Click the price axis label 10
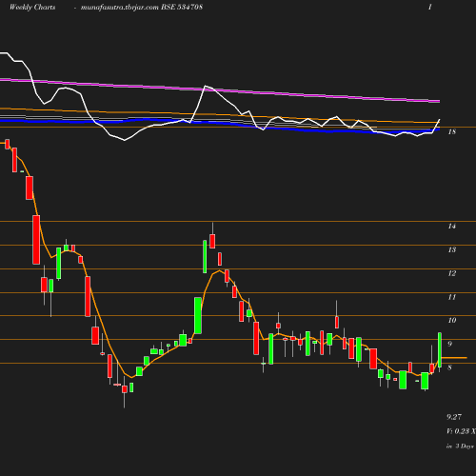476x476 pixels. (x=452, y=320)
